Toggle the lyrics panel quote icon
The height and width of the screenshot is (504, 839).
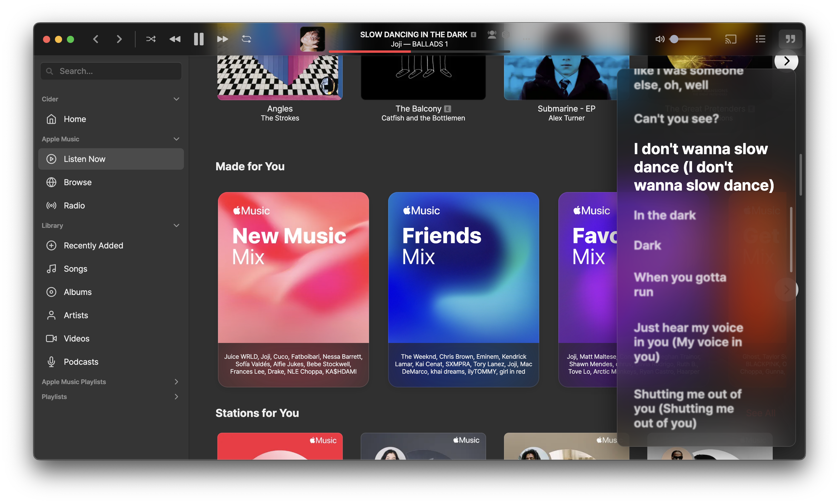790,39
